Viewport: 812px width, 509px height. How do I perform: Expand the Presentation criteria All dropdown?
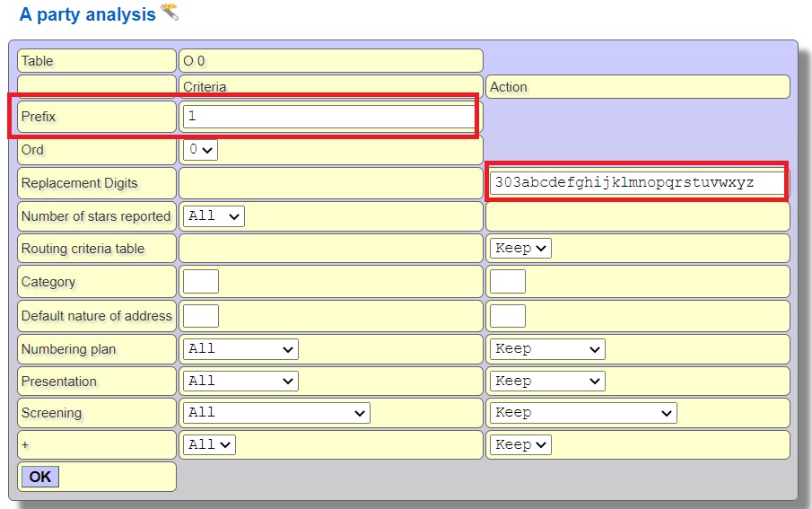(x=240, y=382)
